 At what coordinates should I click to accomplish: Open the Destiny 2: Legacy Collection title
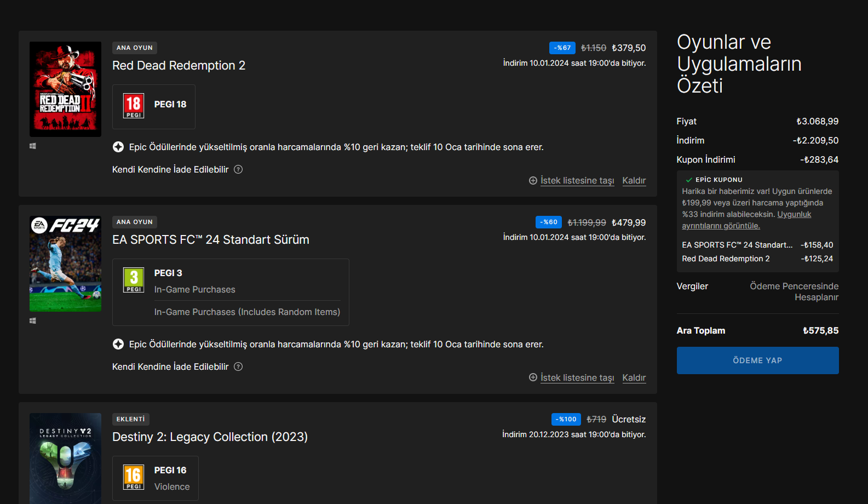click(210, 437)
